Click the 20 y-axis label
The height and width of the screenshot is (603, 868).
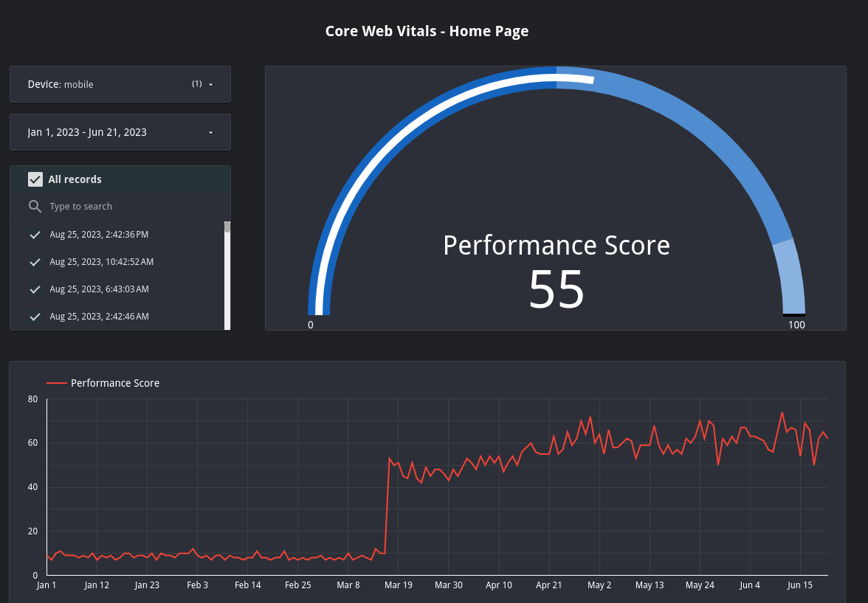point(32,531)
